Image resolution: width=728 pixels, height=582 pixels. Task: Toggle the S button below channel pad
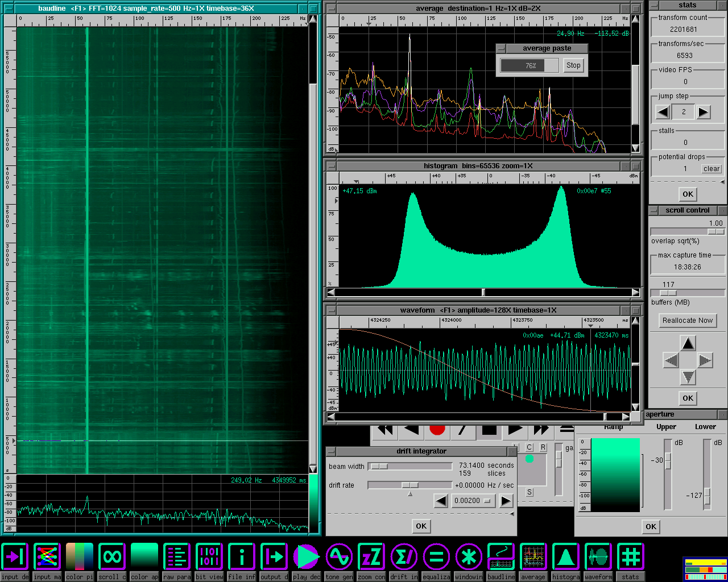tap(530, 492)
